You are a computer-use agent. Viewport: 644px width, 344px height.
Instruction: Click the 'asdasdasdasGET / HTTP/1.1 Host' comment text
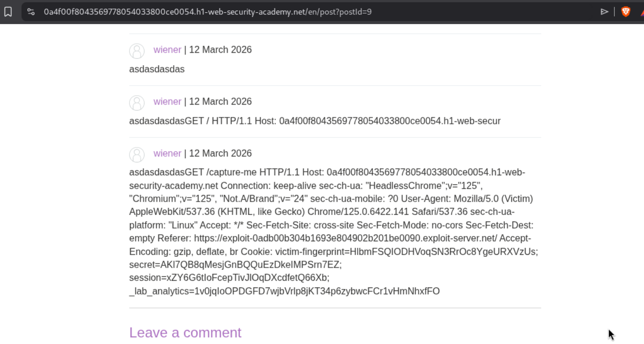coord(314,121)
